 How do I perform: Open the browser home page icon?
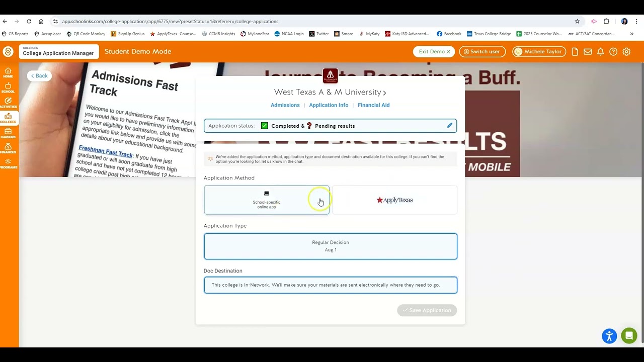(x=41, y=21)
